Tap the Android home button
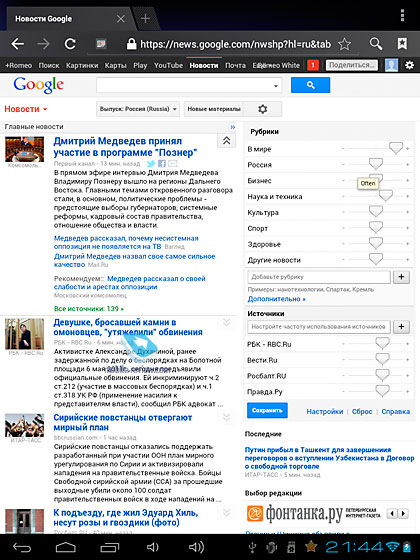 66,547
